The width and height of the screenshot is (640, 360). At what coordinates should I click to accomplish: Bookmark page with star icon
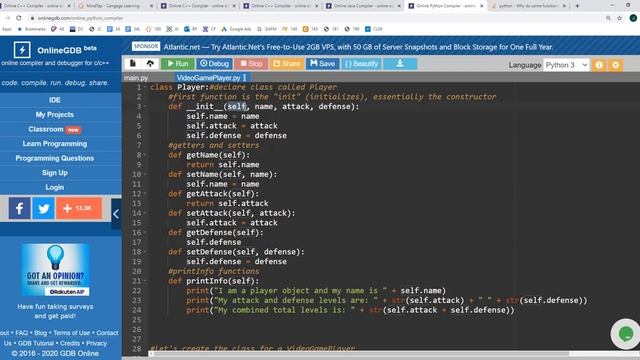tap(620, 18)
